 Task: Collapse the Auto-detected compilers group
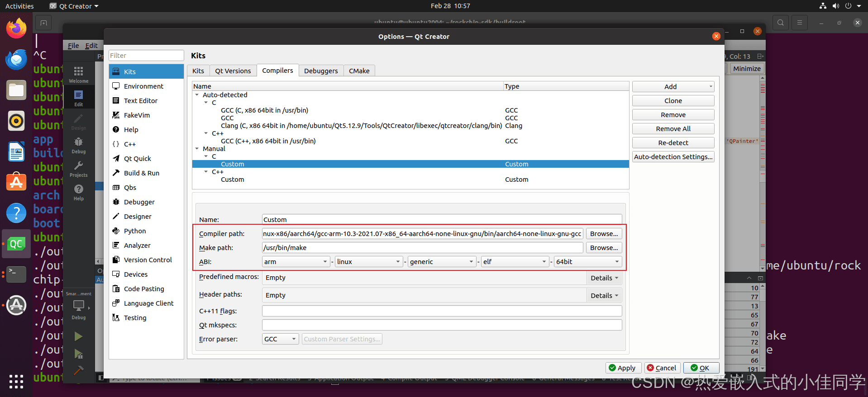point(197,95)
